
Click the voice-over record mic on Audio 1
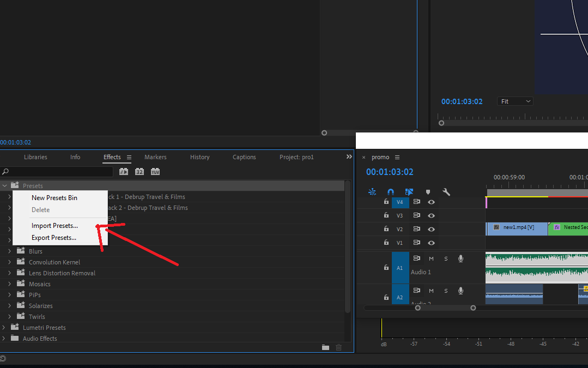click(x=460, y=258)
